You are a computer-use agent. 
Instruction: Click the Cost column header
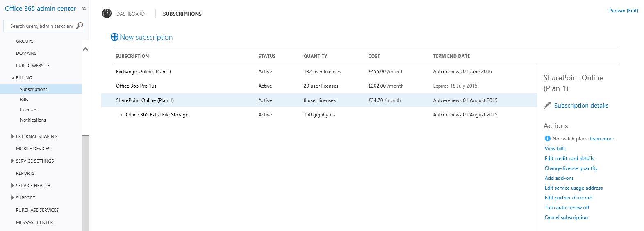374,56
